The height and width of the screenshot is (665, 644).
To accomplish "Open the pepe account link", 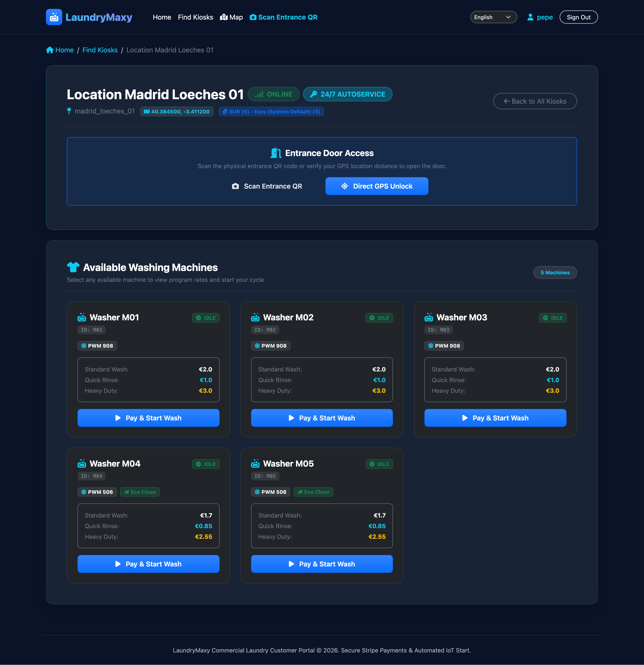I will pyautogui.click(x=545, y=17).
